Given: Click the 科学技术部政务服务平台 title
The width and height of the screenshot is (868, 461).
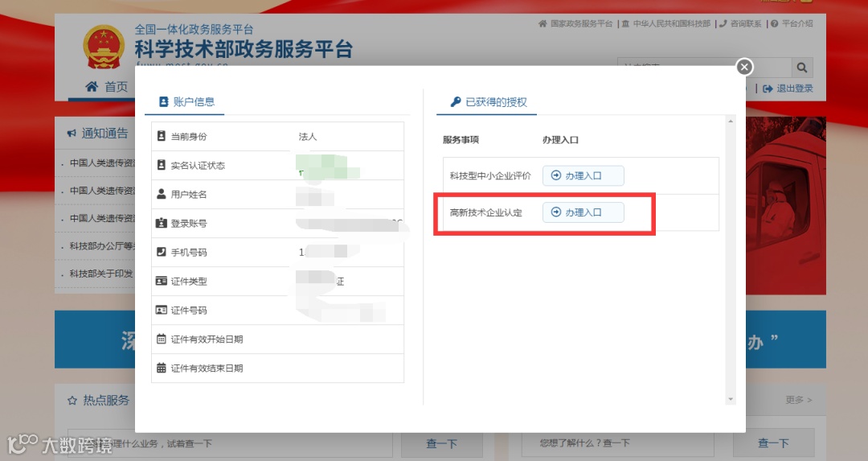Looking at the screenshot, I should pos(244,49).
